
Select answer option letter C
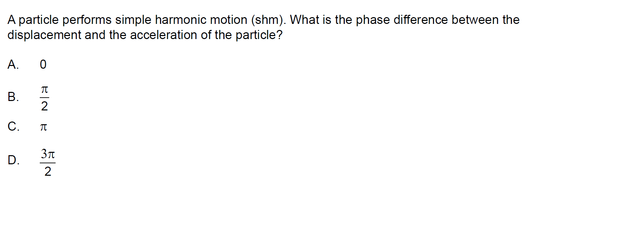13,127
